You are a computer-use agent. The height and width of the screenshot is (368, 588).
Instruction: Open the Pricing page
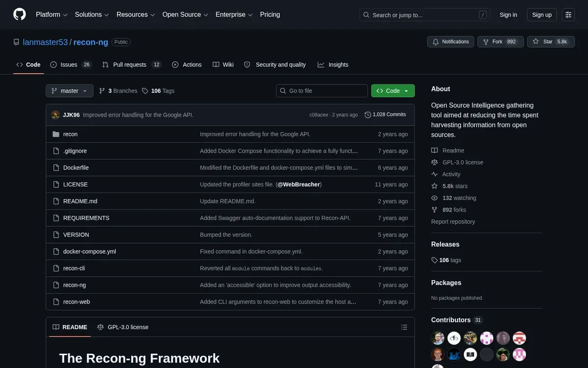(x=270, y=15)
